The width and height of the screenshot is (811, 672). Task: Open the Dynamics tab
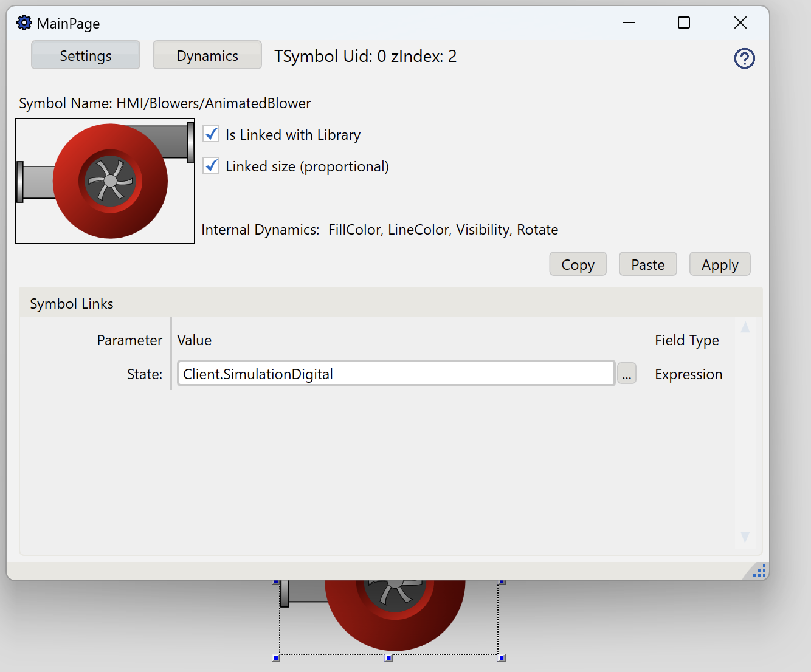[x=207, y=55]
